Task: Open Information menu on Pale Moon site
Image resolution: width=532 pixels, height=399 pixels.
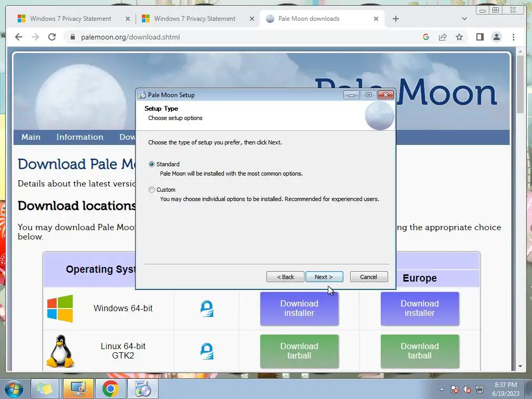Action: [79, 137]
